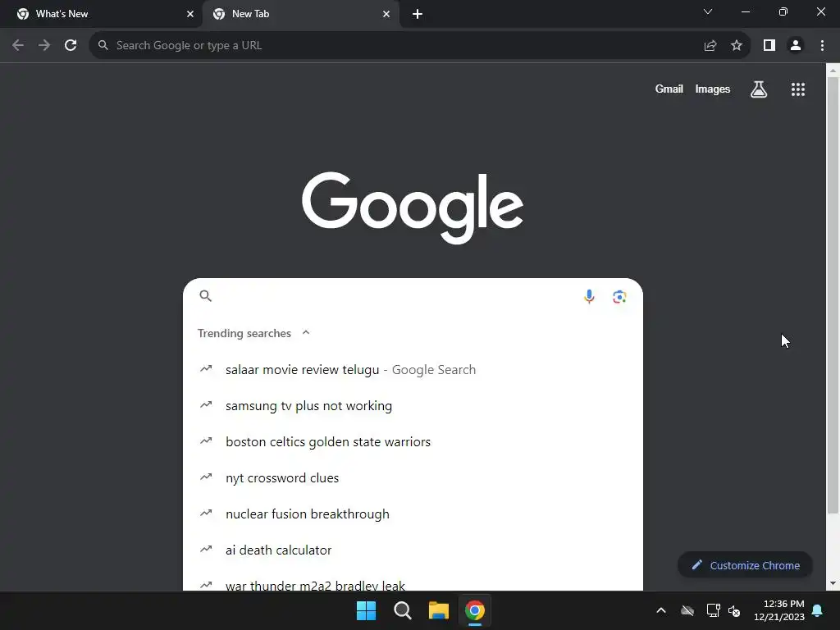The image size is (840, 630).
Task: Click the browser back arrow
Action: 18,46
